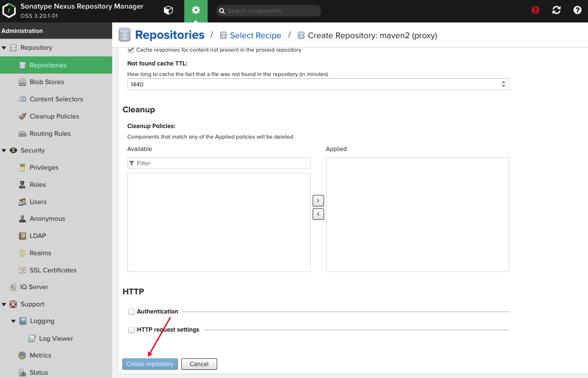Open the Browse cube icon
The height and width of the screenshot is (378, 588).
coord(168,10)
